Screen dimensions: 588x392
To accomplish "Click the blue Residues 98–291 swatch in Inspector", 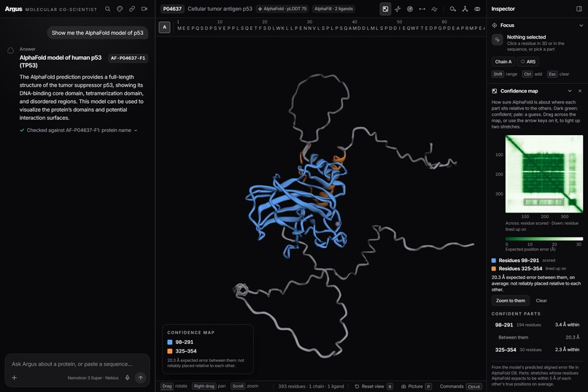I will tap(493, 261).
